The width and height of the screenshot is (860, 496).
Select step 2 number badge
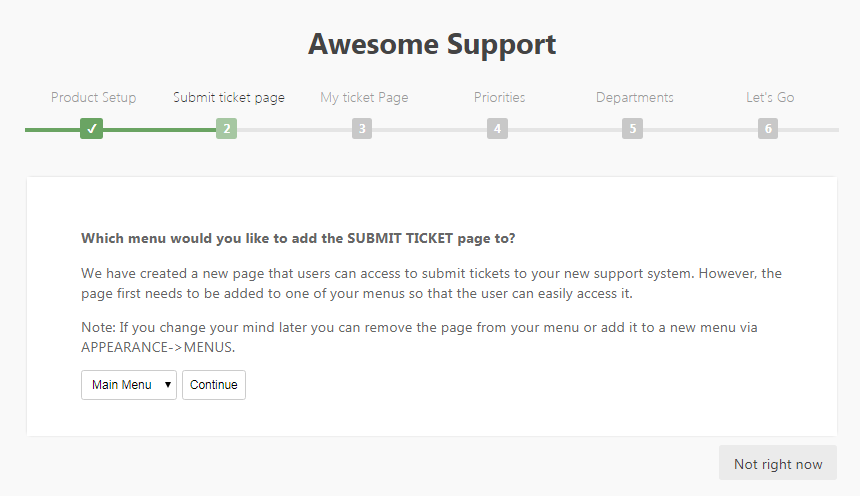(227, 129)
